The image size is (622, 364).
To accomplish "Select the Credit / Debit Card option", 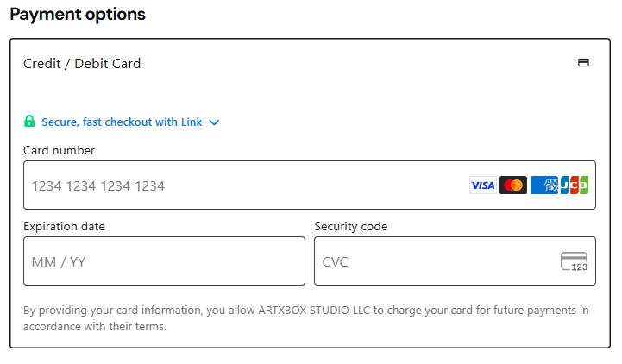I will 82,63.
